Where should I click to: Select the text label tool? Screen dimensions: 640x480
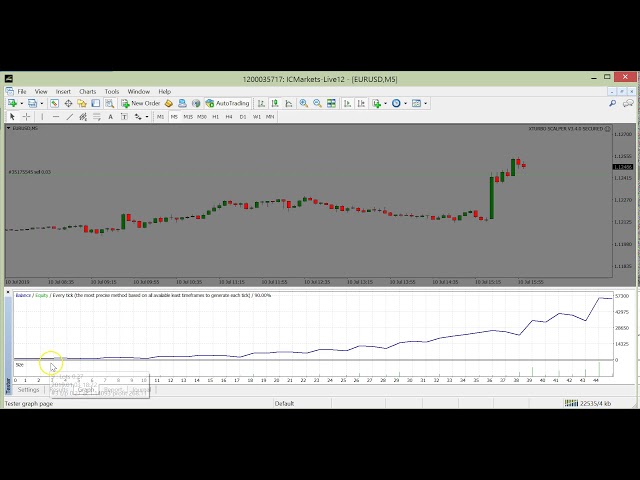123,116
